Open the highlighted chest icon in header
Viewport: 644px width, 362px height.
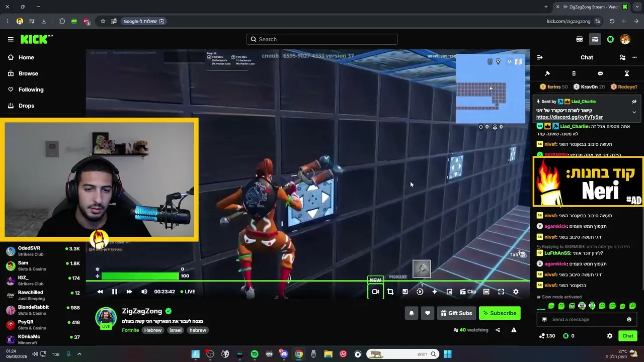coord(595,39)
